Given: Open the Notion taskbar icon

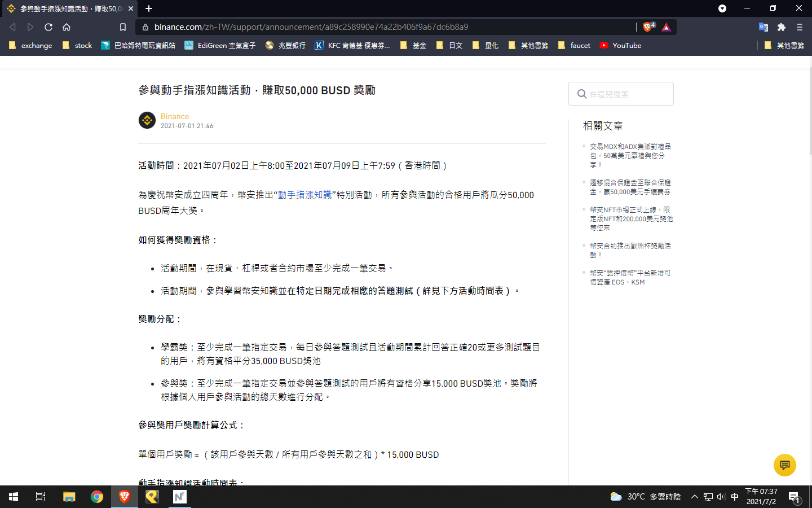Looking at the screenshot, I should 180,497.
